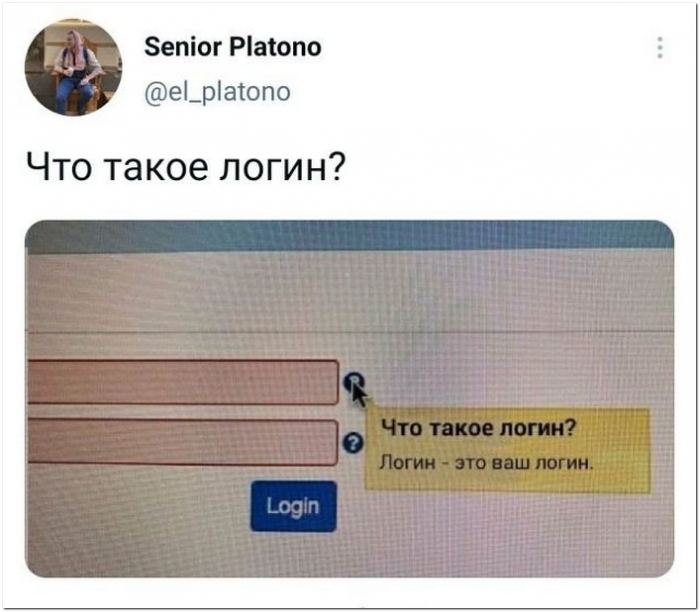
Task: Click the blue Login button
Action: pyautogui.click(x=293, y=506)
